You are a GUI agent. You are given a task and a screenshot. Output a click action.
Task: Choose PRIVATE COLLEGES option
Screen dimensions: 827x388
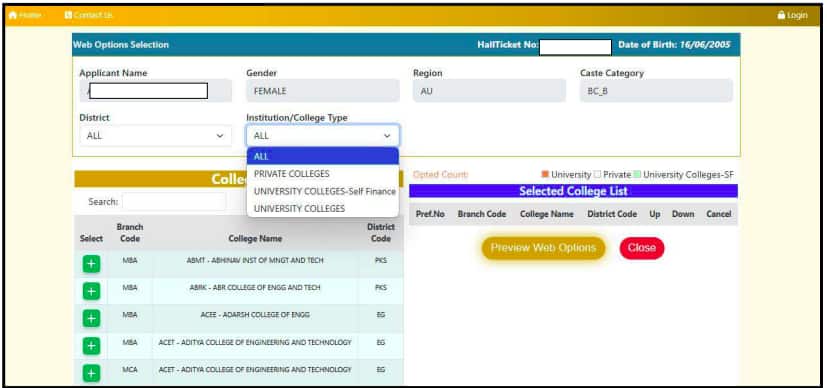pos(323,174)
